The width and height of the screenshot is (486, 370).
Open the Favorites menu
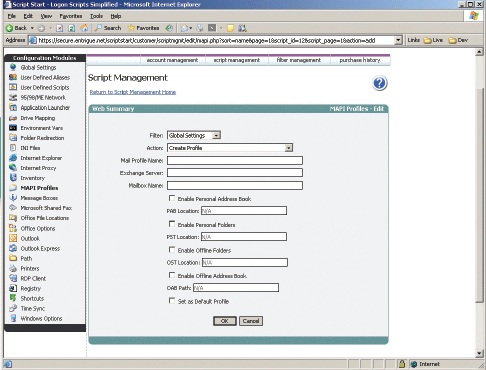tap(71, 16)
